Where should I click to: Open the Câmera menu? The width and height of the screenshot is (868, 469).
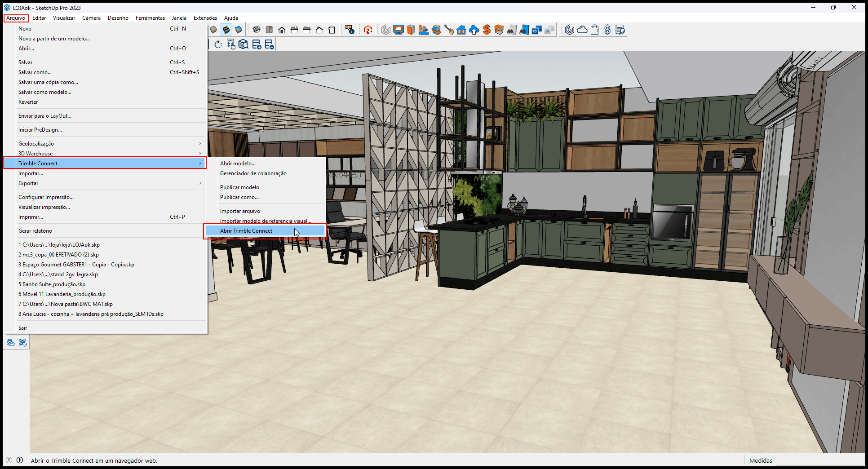[91, 18]
